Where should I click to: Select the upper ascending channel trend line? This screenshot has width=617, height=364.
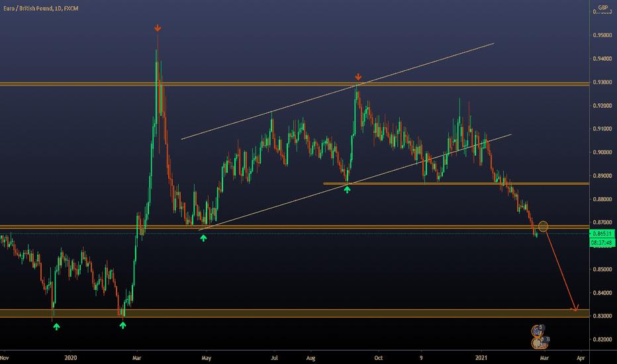(337, 91)
